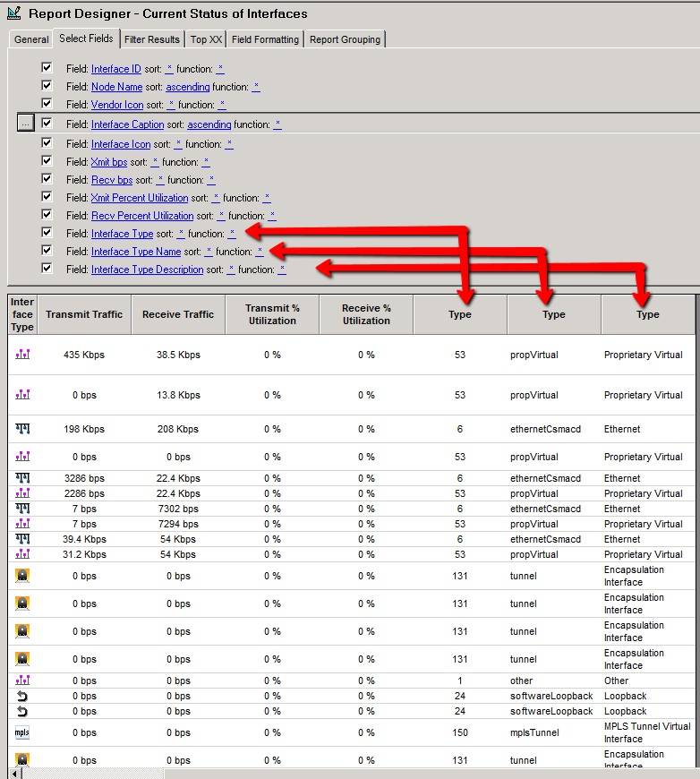Open the 'ascending' sort option for Node Name
The height and width of the screenshot is (779, 700).
pos(187,87)
